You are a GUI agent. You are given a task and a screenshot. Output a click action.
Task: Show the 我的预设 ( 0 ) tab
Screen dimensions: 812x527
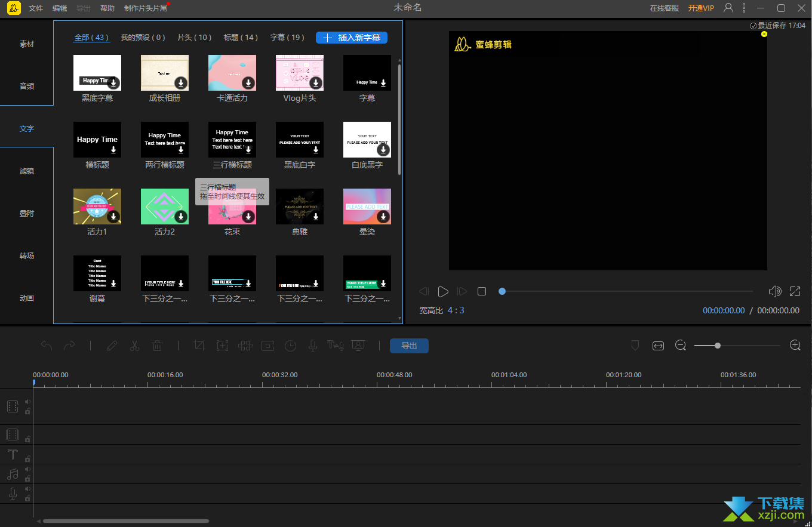click(143, 37)
